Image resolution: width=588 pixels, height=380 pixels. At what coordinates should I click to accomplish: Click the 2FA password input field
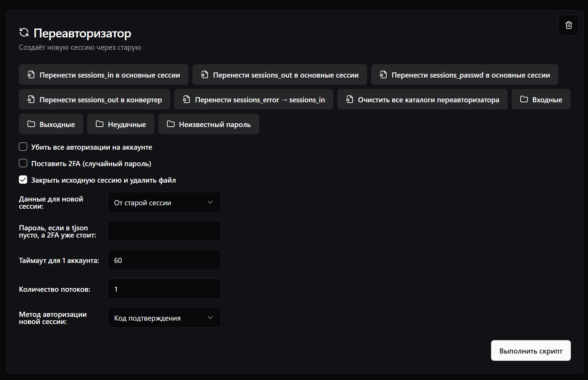[164, 231]
